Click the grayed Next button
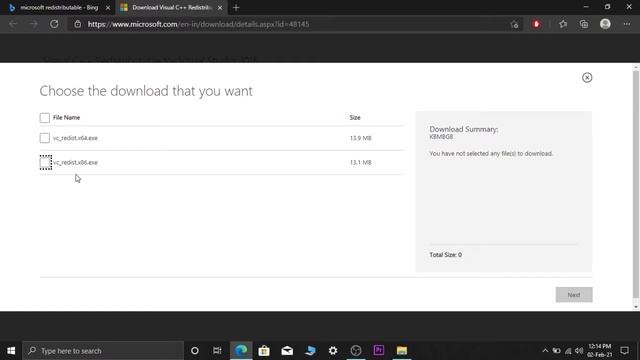This screenshot has width=640, height=360. 574,295
